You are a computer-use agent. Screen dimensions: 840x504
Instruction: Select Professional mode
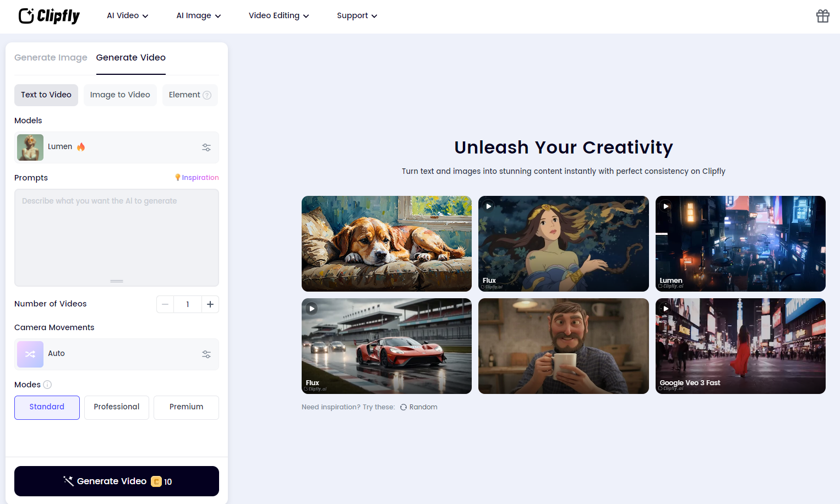117,407
